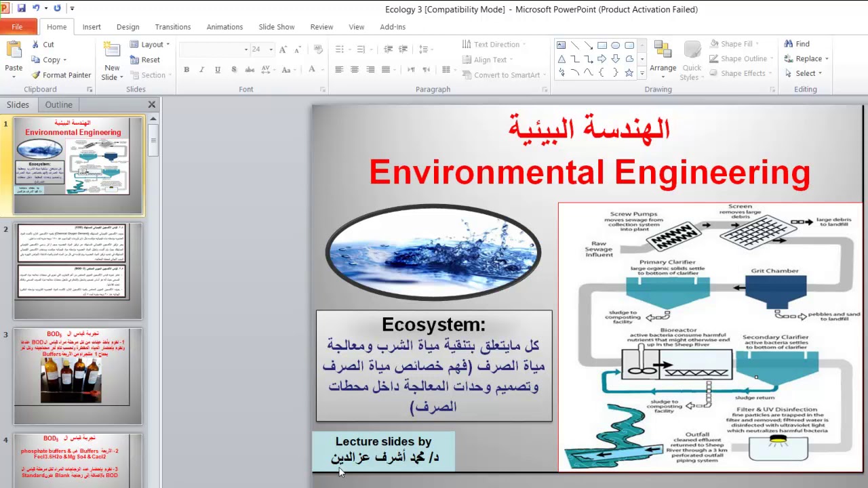Open the Font dialog box launcher
868x488 pixels.
tap(323, 89)
